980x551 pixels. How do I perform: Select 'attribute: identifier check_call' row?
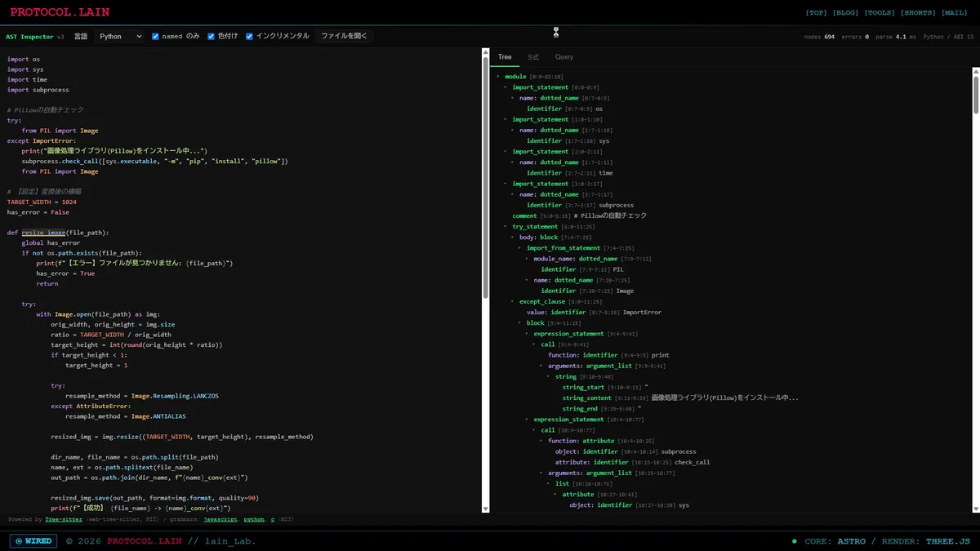point(632,462)
